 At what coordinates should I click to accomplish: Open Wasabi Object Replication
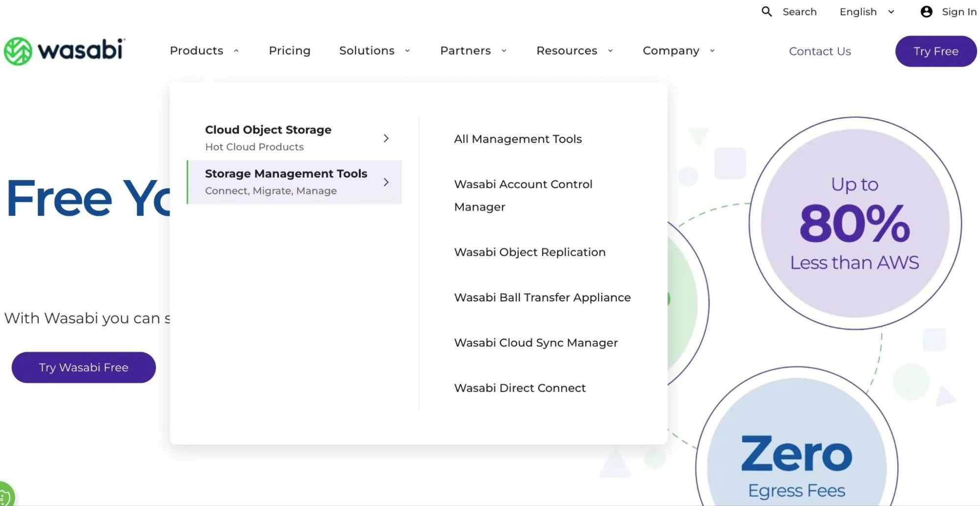(x=529, y=252)
